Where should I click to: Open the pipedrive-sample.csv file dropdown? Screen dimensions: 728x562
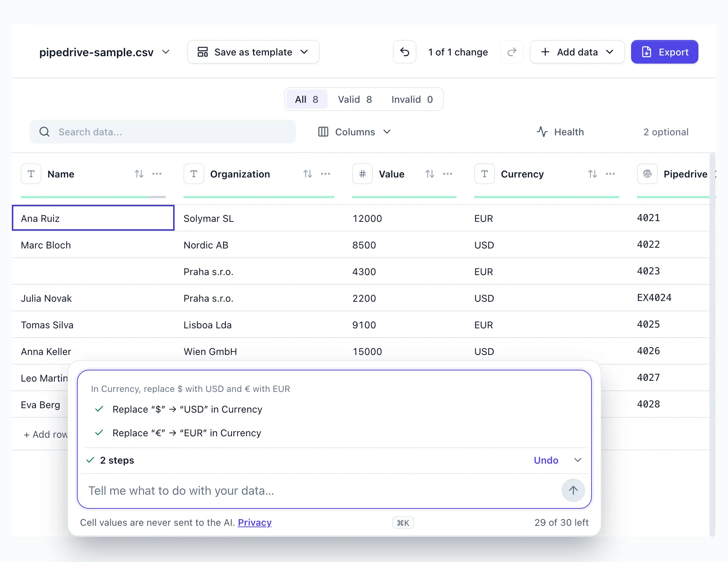click(x=104, y=52)
